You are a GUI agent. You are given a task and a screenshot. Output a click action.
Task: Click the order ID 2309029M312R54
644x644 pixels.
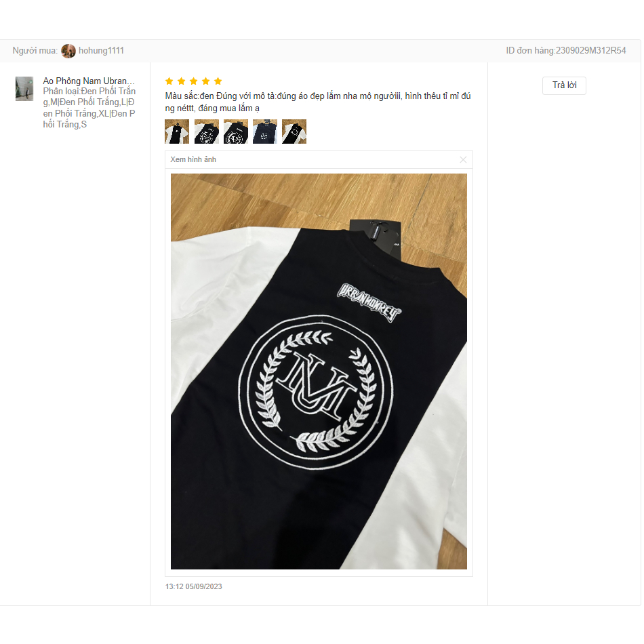pyautogui.click(x=565, y=51)
